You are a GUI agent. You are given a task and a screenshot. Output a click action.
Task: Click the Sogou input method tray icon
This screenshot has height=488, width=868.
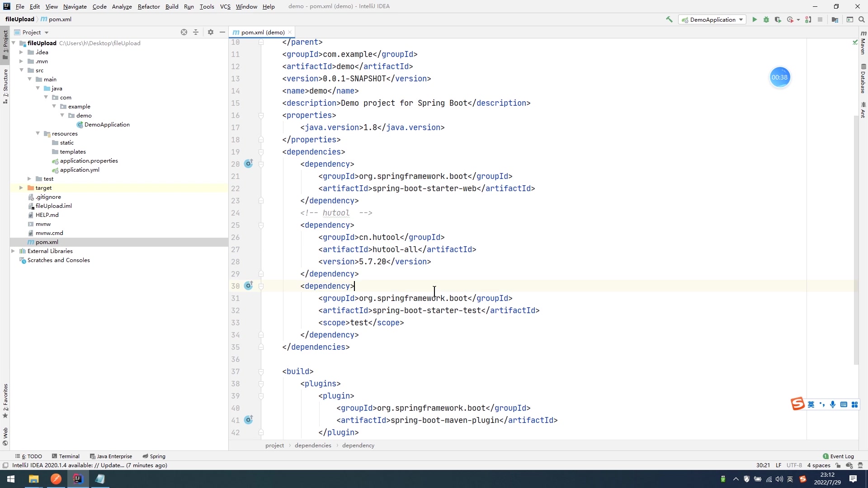pyautogui.click(x=803, y=479)
